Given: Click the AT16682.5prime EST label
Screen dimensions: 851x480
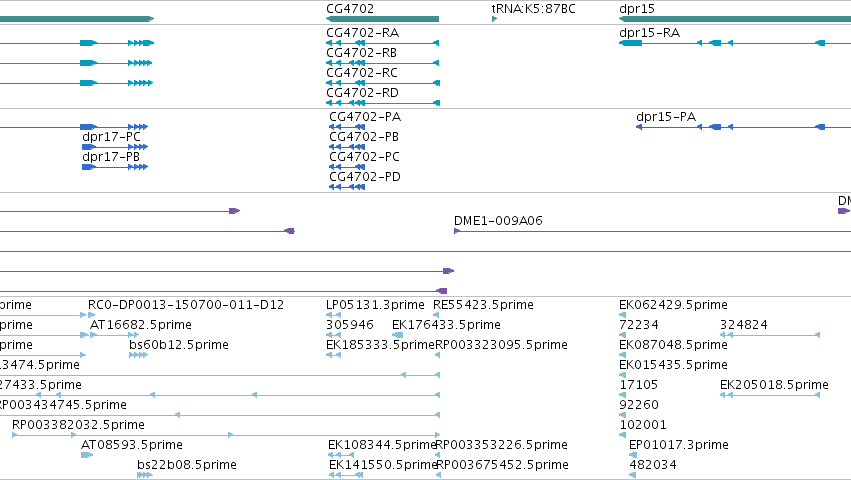Looking at the screenshot, I should click(x=141, y=325).
